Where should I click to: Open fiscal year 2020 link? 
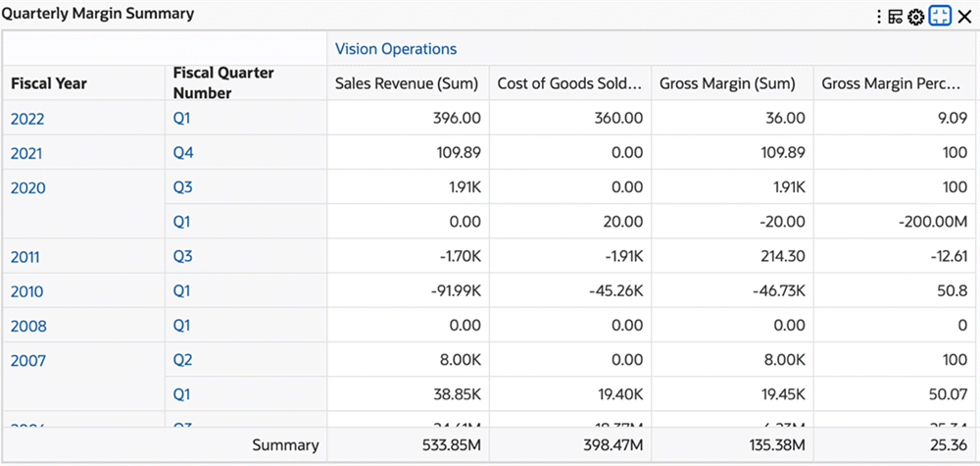point(27,188)
